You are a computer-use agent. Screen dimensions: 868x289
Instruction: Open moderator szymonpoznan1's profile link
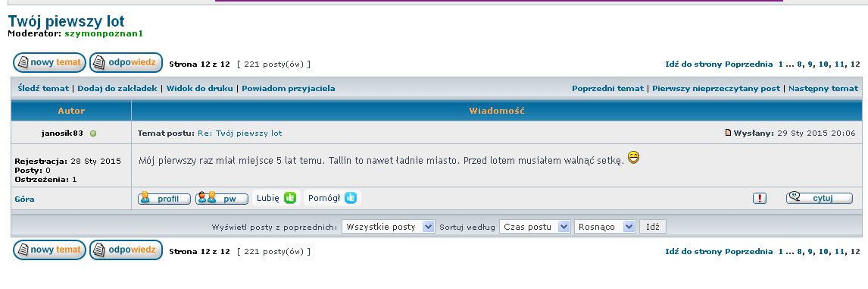[x=104, y=33]
